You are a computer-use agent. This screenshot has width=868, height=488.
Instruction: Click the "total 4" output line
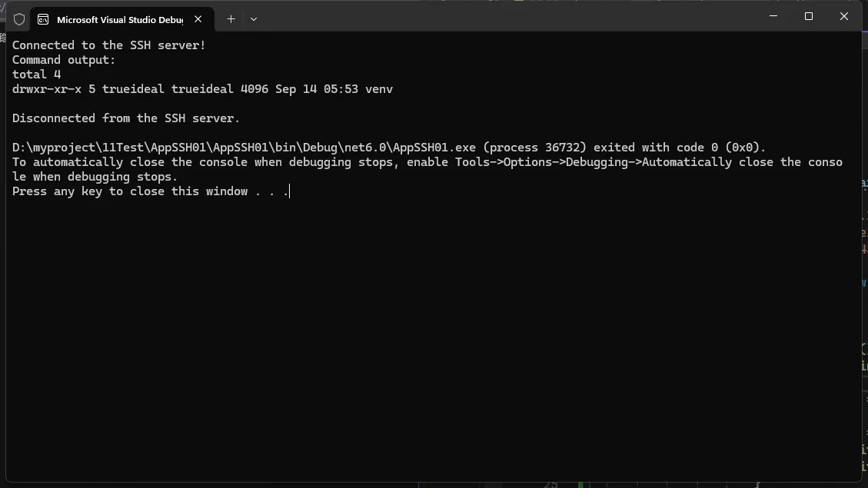36,75
